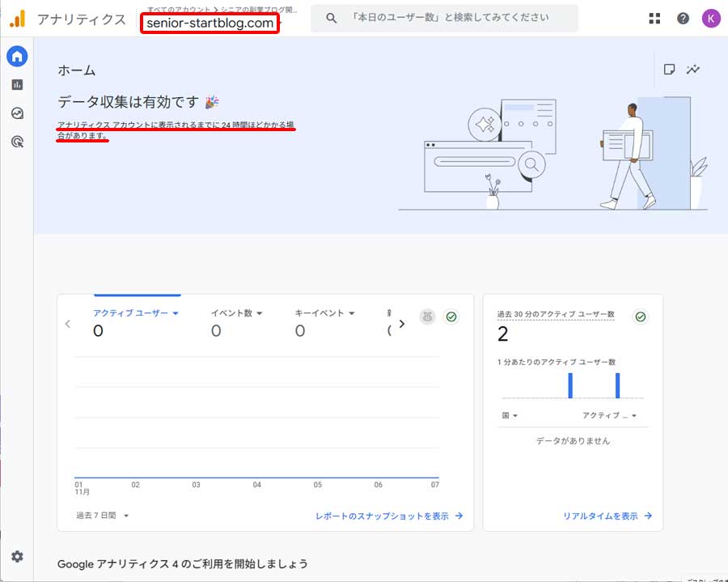Image resolution: width=728 pixels, height=582 pixels.
Task: Click the K account avatar
Action: tap(710, 18)
